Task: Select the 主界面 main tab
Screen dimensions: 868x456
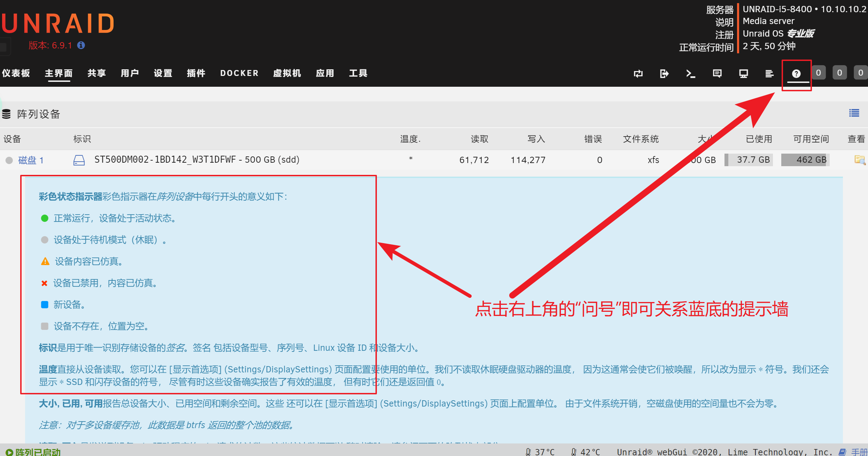Action: (x=59, y=73)
